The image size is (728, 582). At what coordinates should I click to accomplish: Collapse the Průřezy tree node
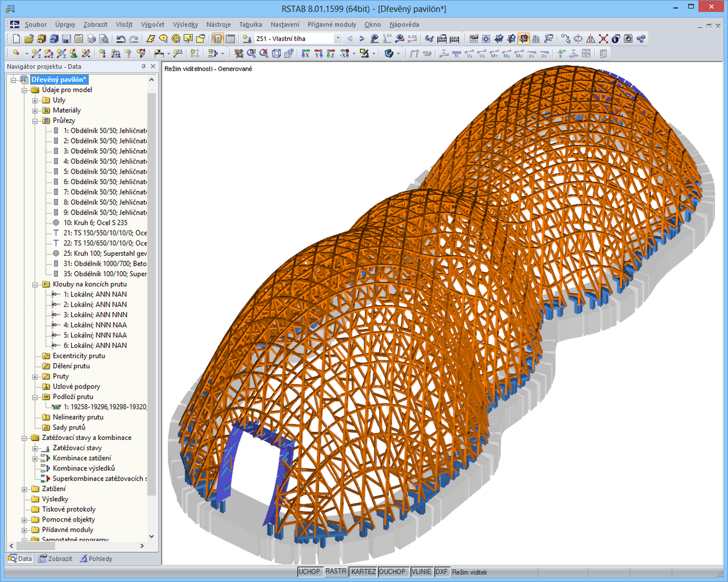pyautogui.click(x=35, y=120)
